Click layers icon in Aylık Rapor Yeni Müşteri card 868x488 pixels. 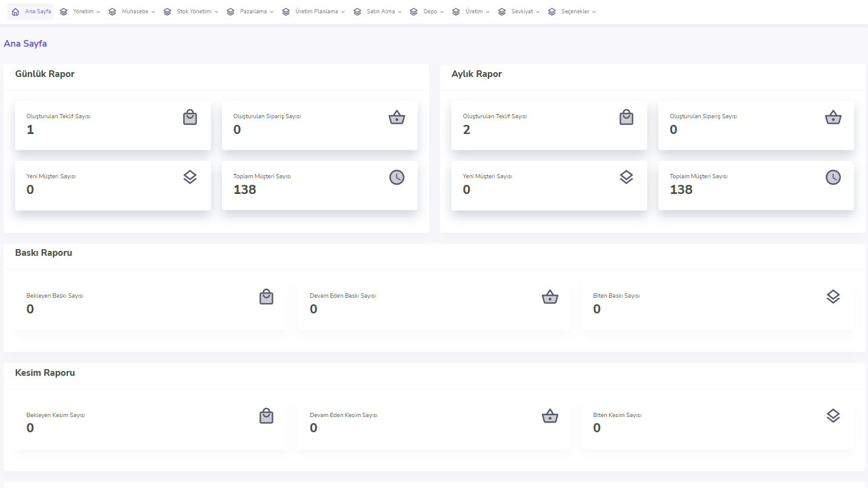626,177
